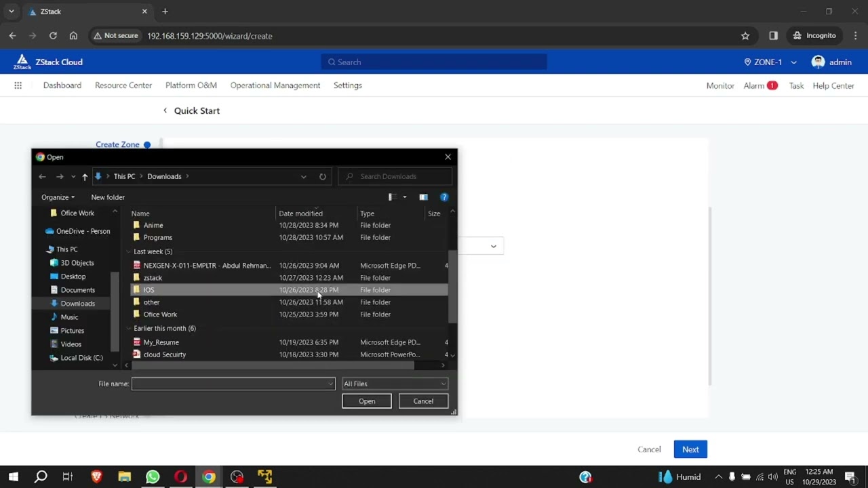Click New folder button
868x488 pixels.
click(108, 197)
